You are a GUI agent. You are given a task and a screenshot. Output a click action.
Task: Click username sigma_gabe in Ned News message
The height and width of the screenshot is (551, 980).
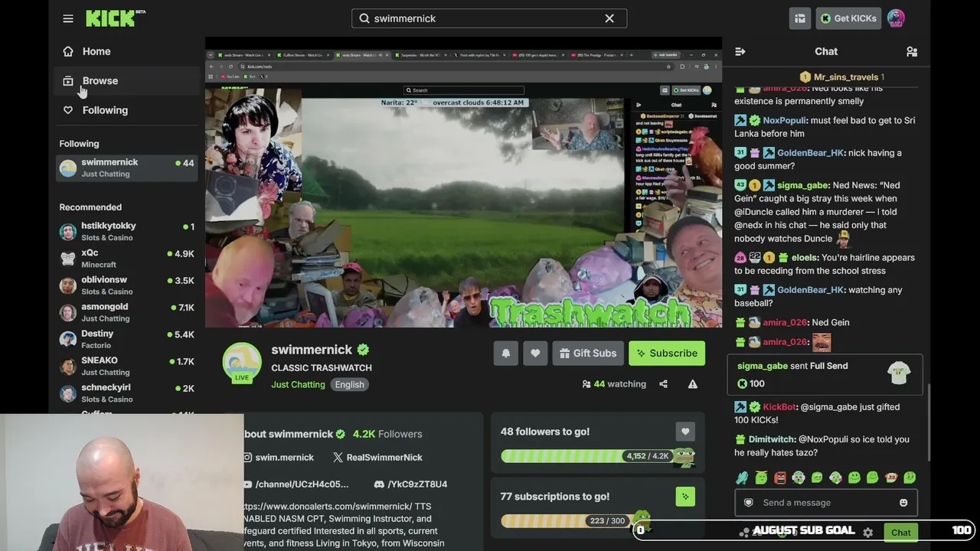(803, 185)
